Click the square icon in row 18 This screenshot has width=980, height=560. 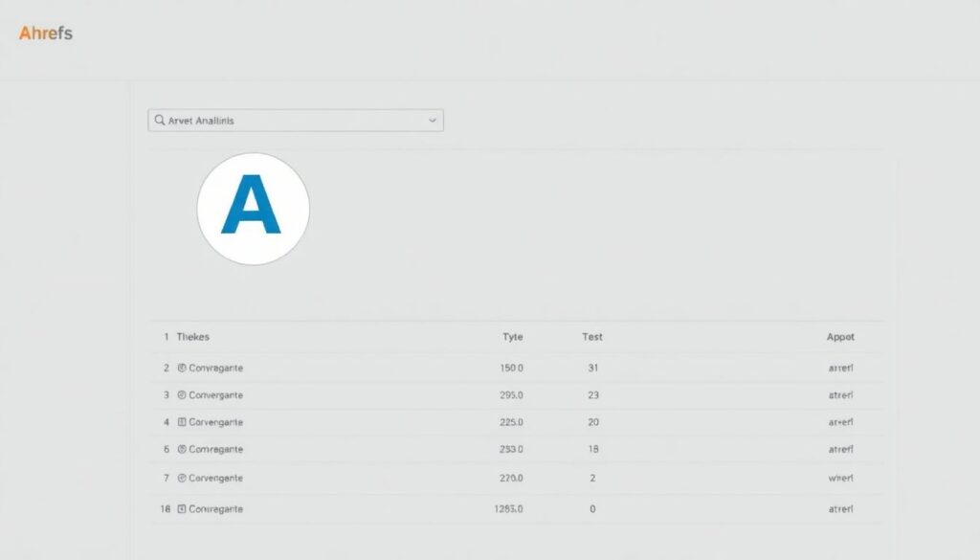coord(182,508)
